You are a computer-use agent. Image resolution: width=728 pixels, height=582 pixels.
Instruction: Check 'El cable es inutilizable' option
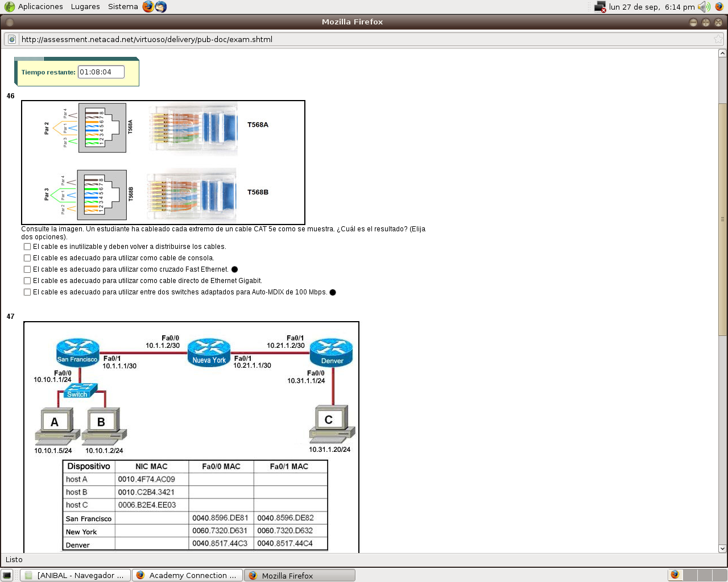coord(27,247)
